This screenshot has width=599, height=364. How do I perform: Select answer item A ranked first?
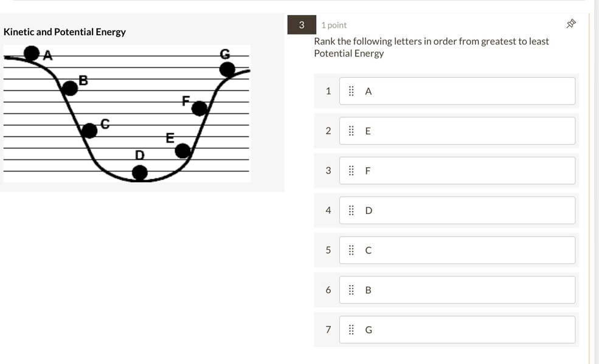point(457,91)
